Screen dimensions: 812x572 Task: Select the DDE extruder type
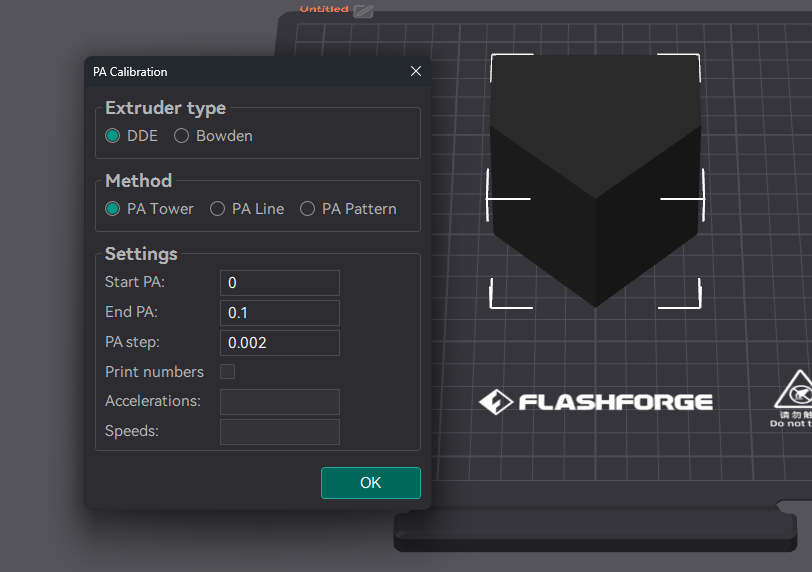(113, 136)
